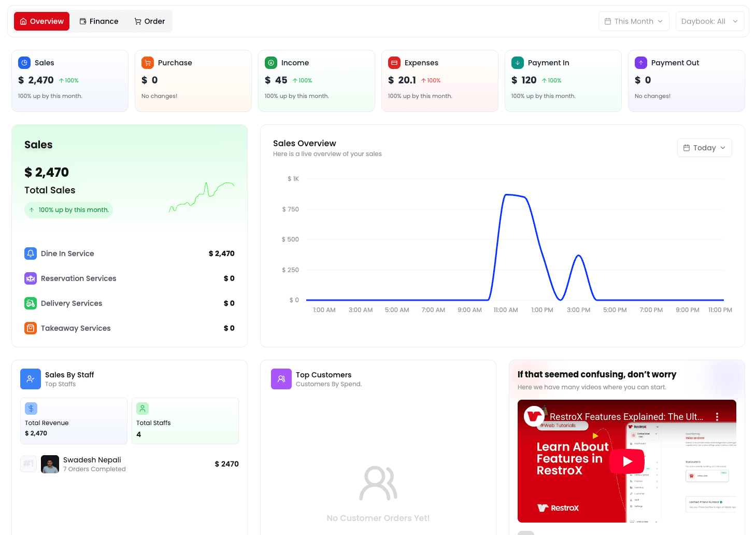
Task: Click the Top Customers people icon
Action: coord(281,379)
